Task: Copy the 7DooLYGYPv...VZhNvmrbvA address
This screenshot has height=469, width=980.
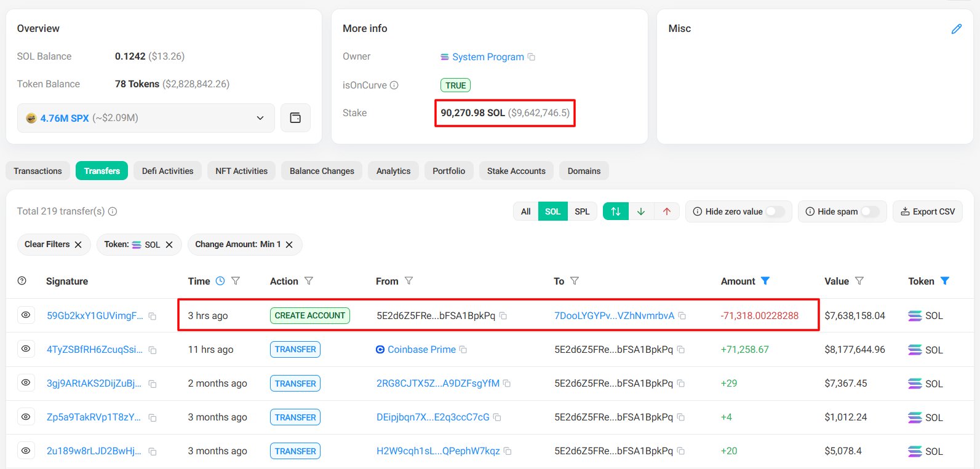Action: (682, 316)
